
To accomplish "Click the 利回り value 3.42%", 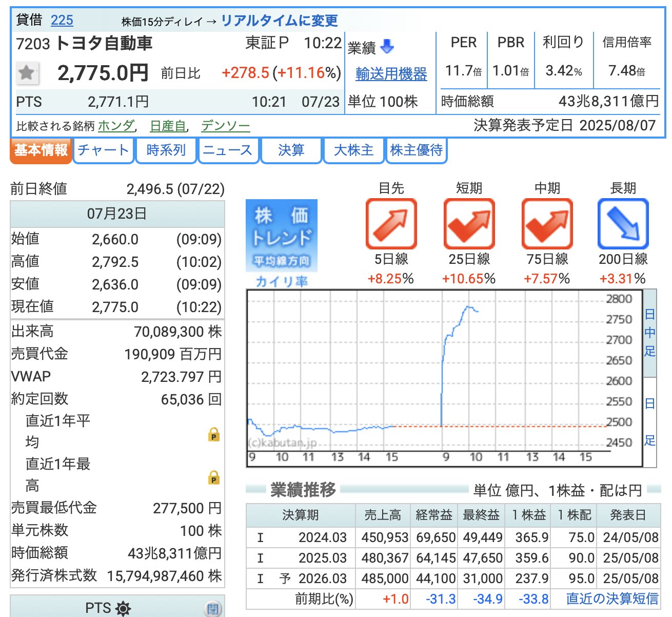I will pyautogui.click(x=564, y=71).
